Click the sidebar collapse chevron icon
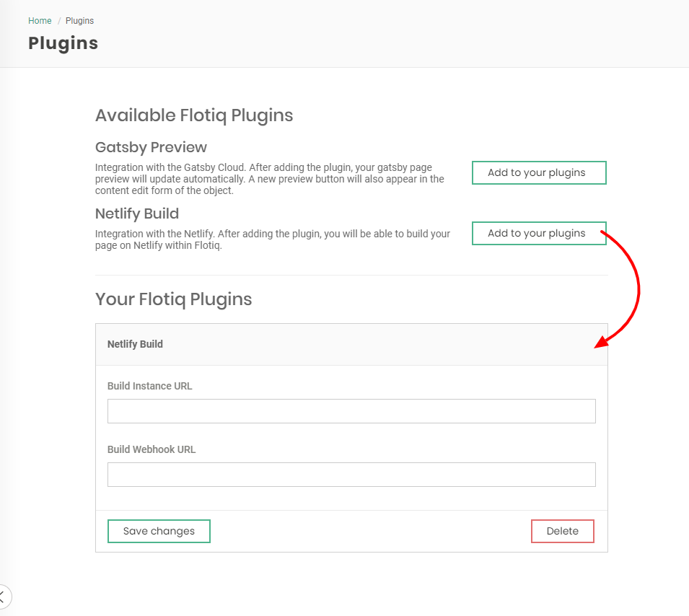Image resolution: width=689 pixels, height=616 pixels. [x=4, y=597]
